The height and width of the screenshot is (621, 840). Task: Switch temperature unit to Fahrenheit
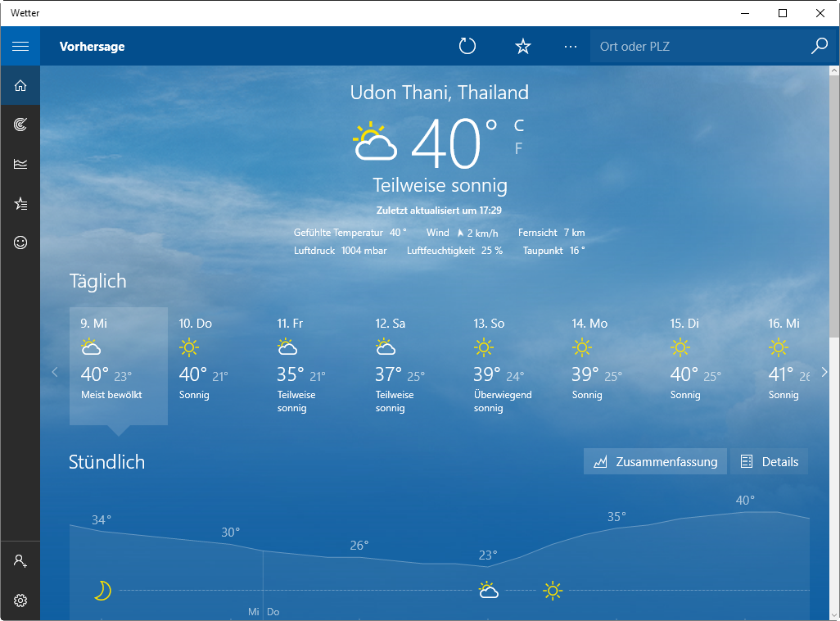[x=518, y=148]
